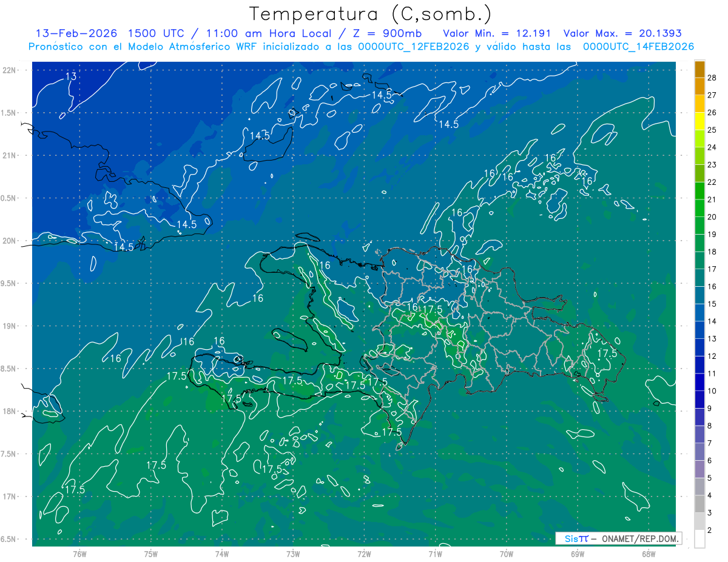The image size is (728, 562).
Task: Click the "70W" longitude label
Action: click(507, 554)
